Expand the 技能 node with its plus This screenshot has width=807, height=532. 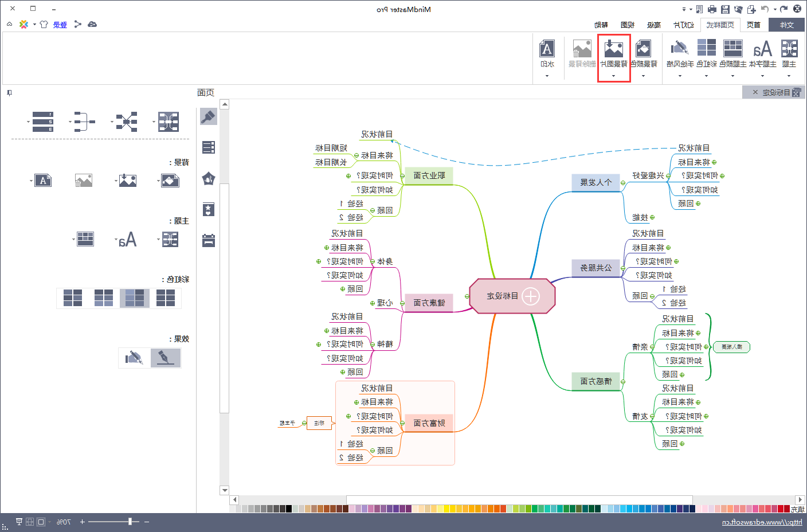pyautogui.click(x=652, y=217)
